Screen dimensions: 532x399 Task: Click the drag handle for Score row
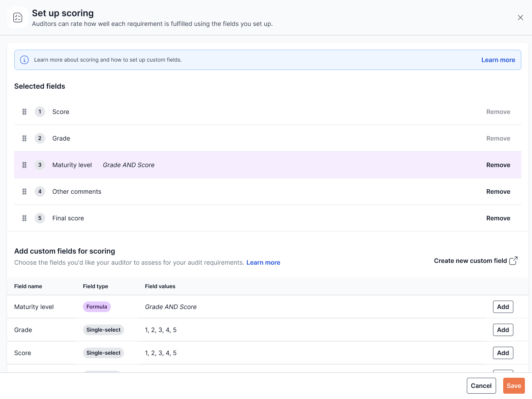click(x=24, y=112)
